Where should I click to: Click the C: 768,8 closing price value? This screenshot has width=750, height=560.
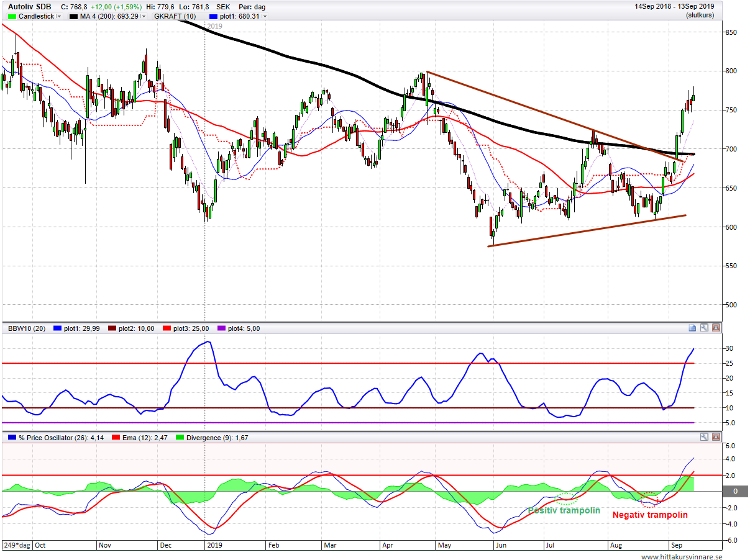point(74,7)
